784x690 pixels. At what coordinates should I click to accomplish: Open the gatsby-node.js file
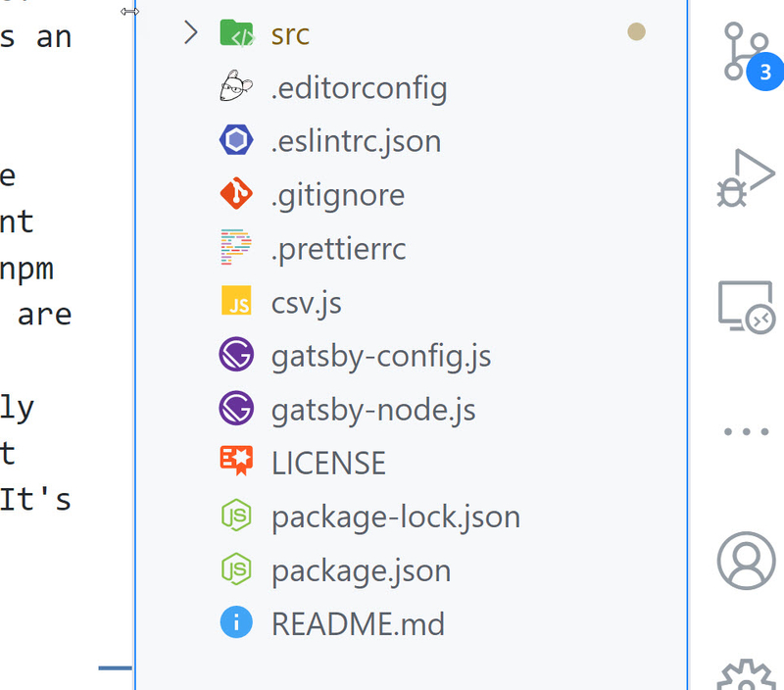[372, 409]
